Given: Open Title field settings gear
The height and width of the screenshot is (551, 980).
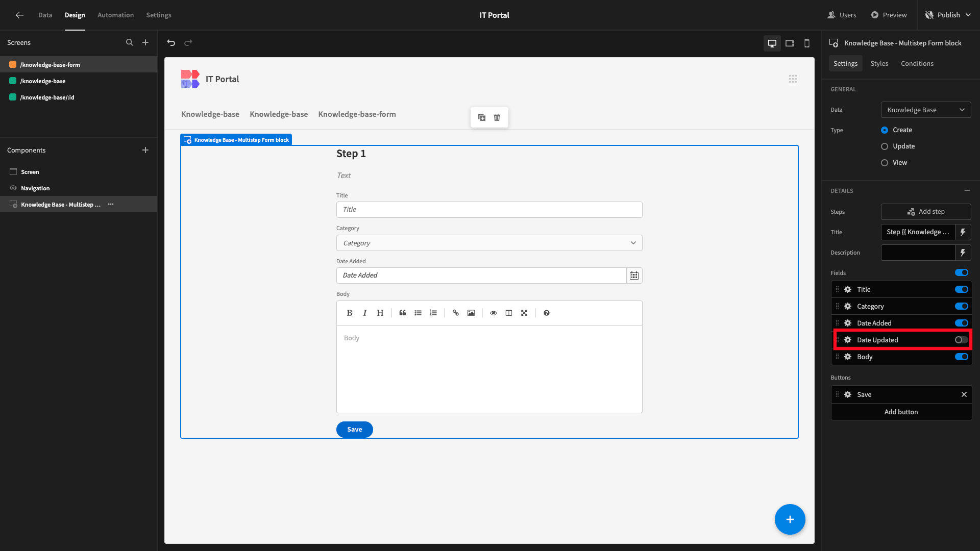Looking at the screenshot, I should click(848, 289).
